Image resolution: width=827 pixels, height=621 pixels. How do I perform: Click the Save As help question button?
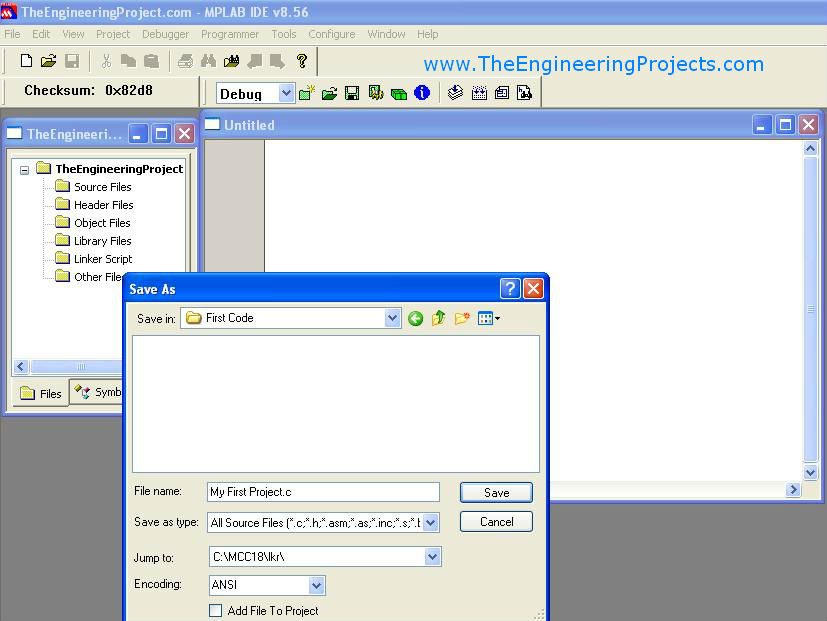[510, 289]
